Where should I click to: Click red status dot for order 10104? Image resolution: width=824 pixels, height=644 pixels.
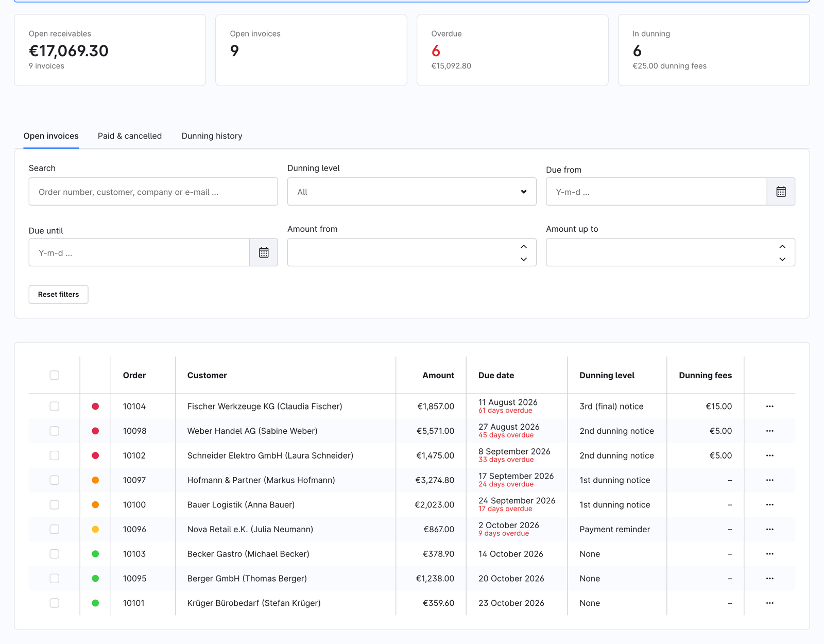(95, 406)
